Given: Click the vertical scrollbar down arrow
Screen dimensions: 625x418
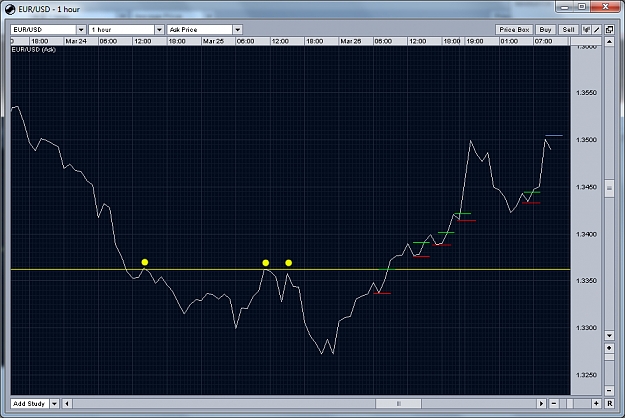Looking at the screenshot, I should click(609, 336).
